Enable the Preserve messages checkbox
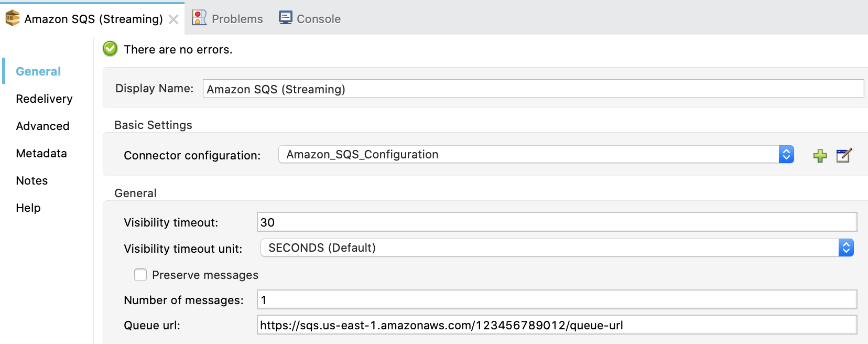 140,274
